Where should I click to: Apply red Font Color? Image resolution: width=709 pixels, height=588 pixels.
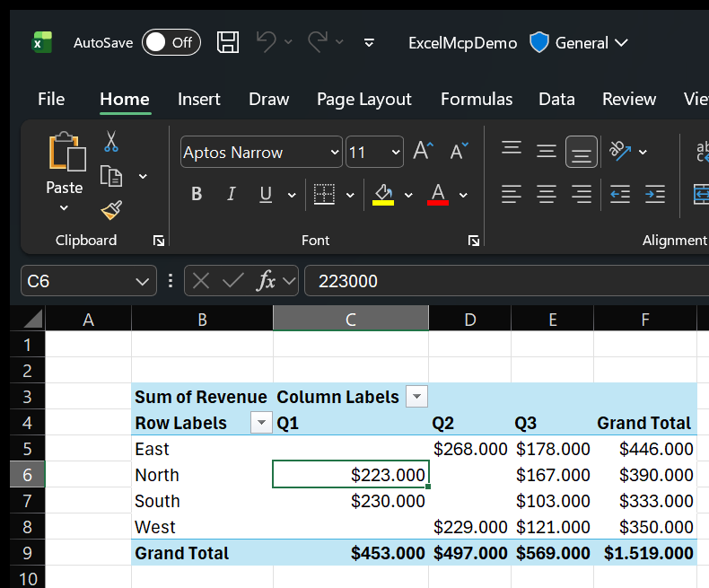point(438,195)
